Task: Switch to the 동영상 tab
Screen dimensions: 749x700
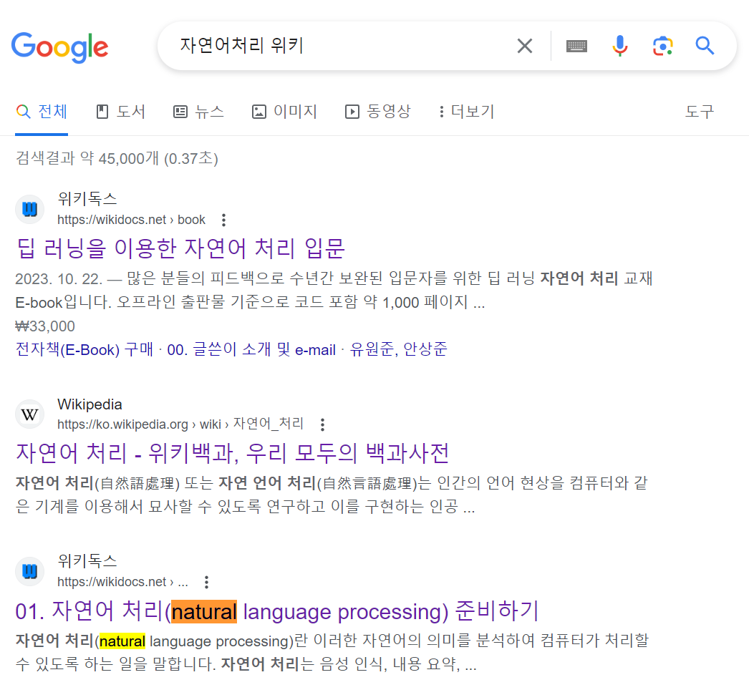Action: tap(378, 111)
